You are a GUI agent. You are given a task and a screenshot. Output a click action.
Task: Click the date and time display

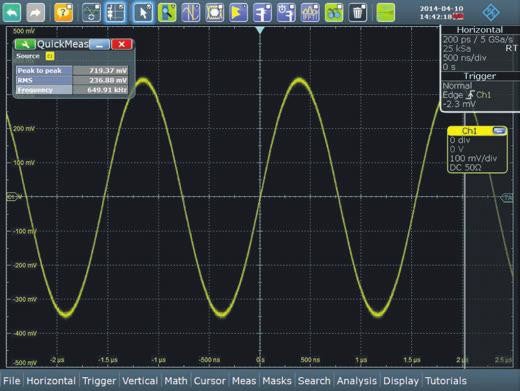pos(442,12)
